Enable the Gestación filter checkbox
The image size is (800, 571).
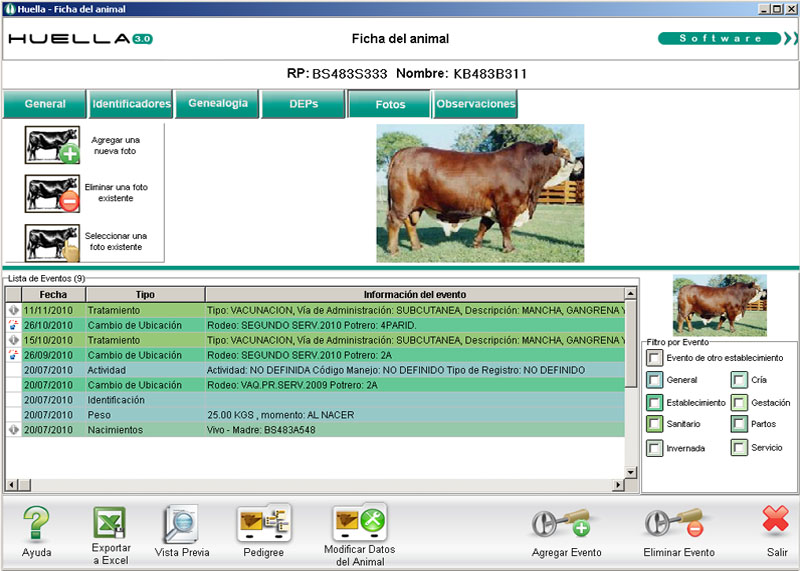click(x=738, y=403)
